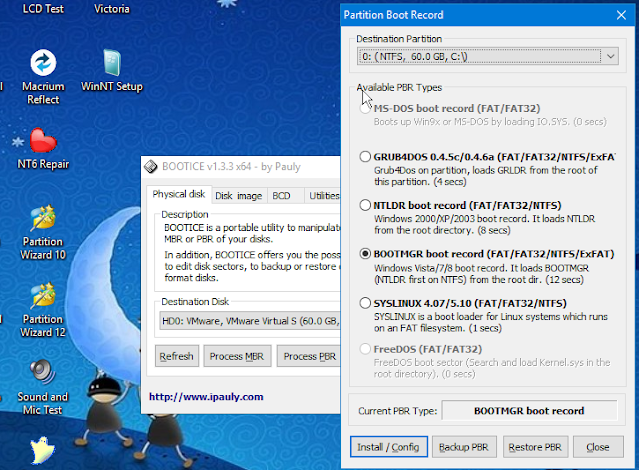Select FreeDOS (FAT/FAT32) radio button
The image size is (639, 470).
365,349
